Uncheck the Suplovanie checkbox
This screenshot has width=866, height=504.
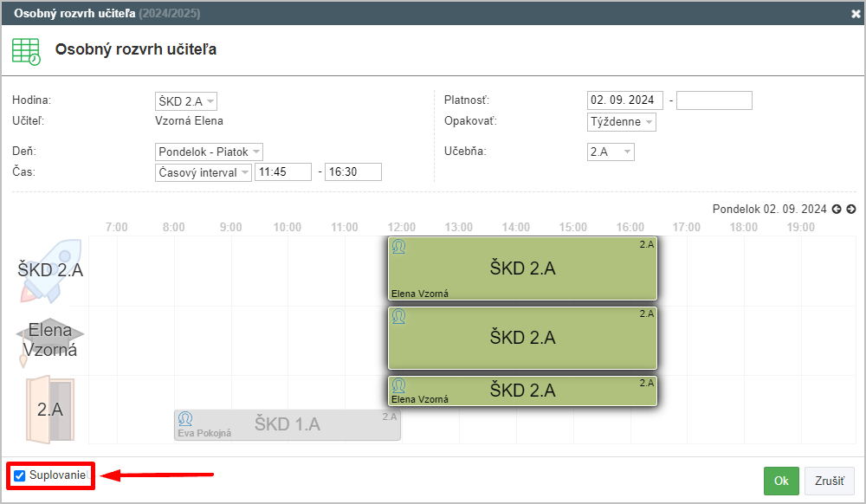pos(20,475)
